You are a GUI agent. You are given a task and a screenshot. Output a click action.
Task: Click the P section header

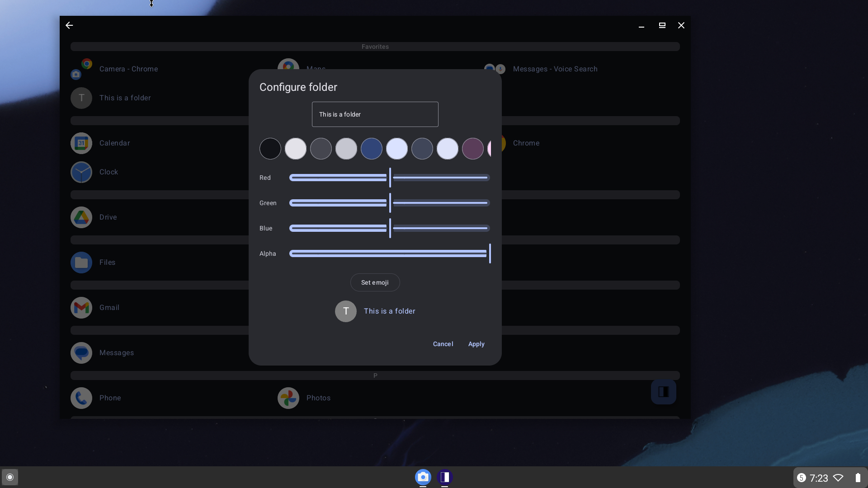tap(375, 375)
